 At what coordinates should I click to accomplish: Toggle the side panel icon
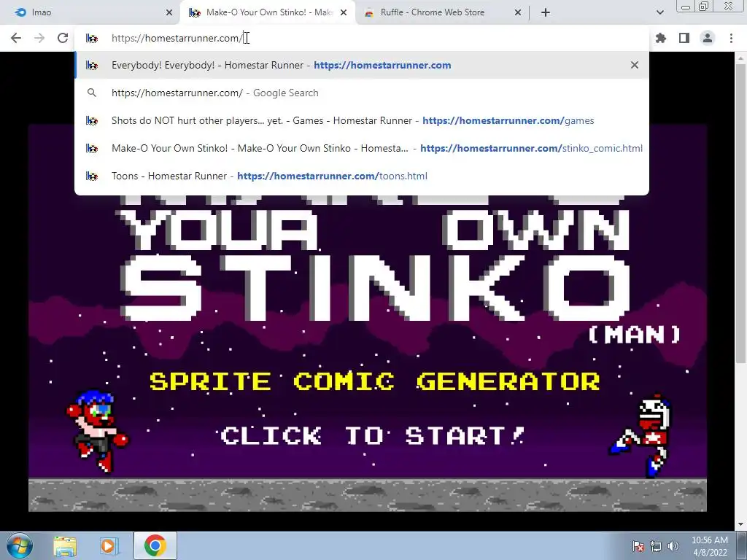point(684,38)
